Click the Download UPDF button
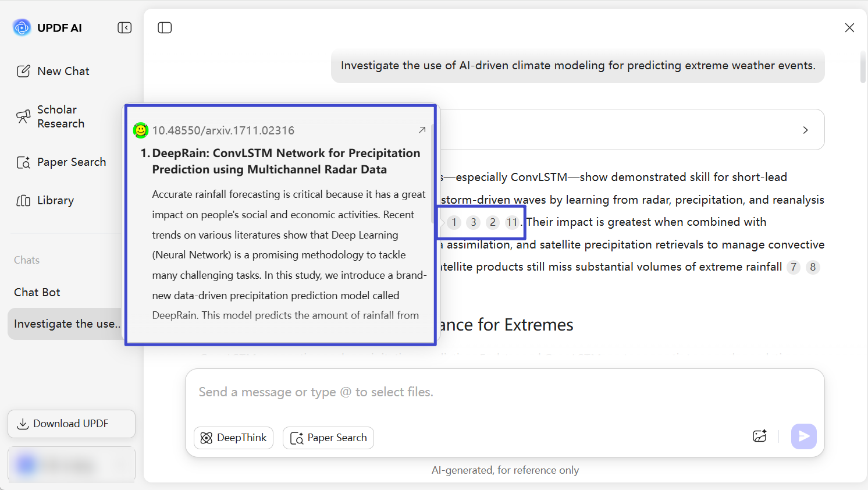The image size is (868, 490). point(72,424)
